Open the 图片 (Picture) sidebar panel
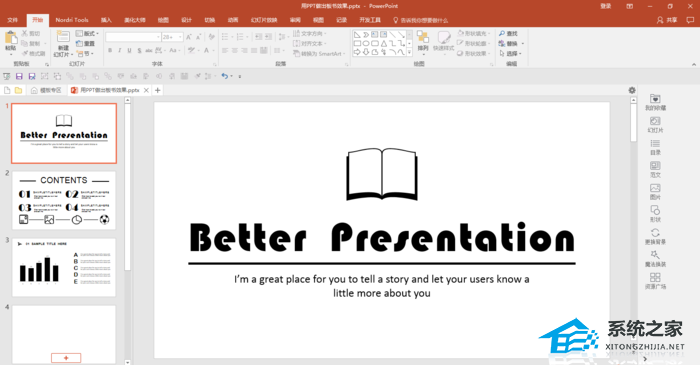Image resolution: width=700 pixels, height=365 pixels. [x=655, y=191]
